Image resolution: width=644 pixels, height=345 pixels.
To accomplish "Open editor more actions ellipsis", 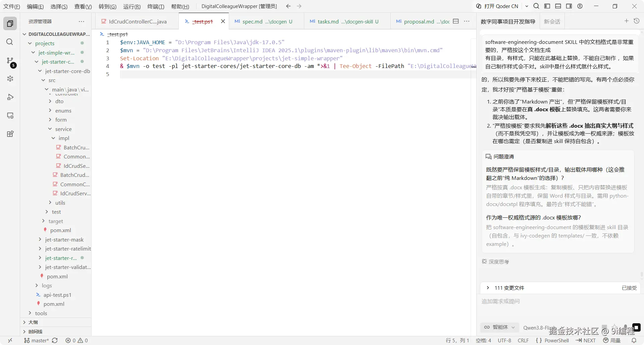I will [x=467, y=21].
